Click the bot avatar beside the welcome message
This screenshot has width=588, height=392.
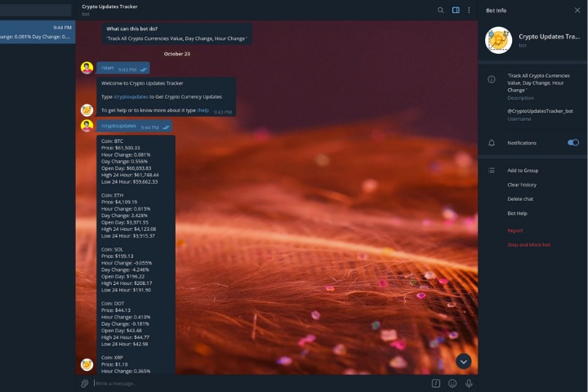87,110
